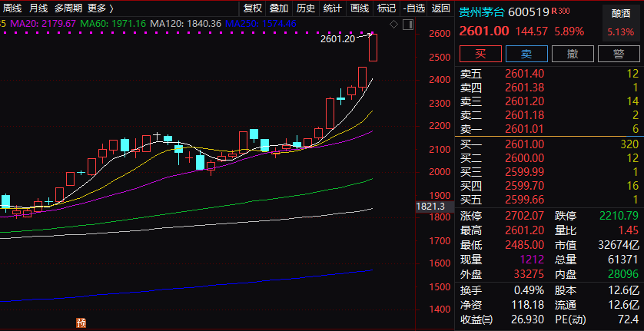Toggle the split-panel layout icon
The image size is (644, 331).
[407, 25]
